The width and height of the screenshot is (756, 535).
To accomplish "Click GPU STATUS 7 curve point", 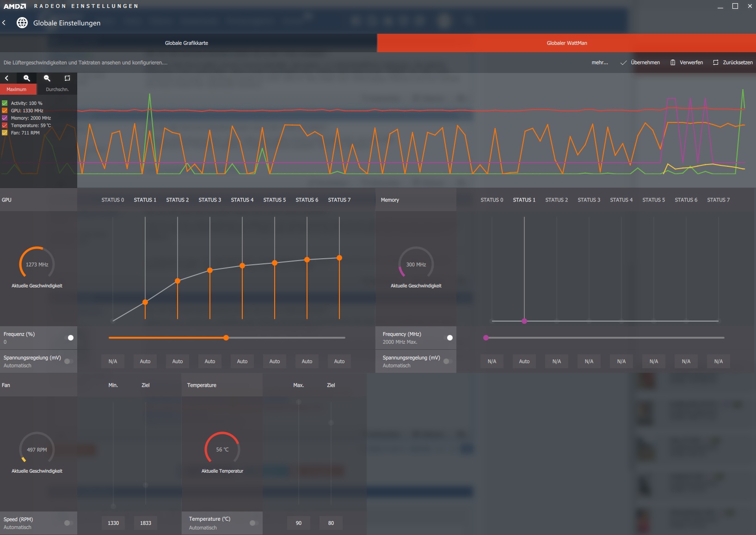I will tap(339, 258).
